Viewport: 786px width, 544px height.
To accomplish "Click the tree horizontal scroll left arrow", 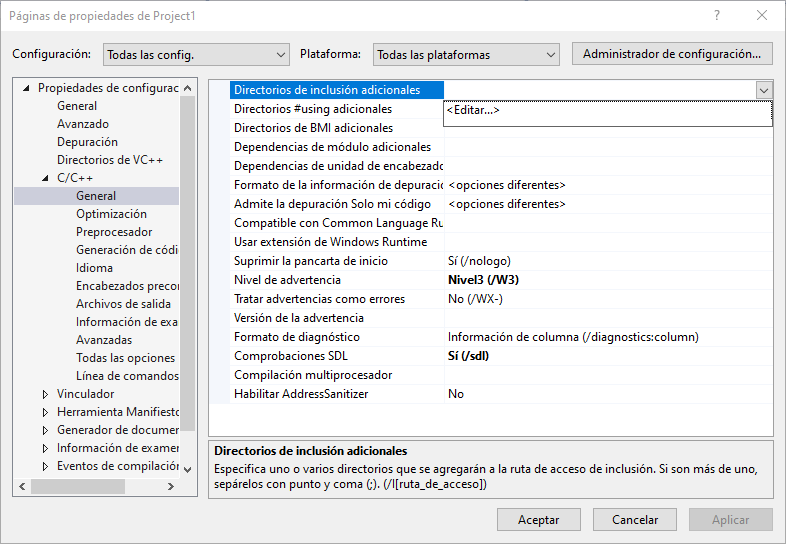I will pos(22,486).
